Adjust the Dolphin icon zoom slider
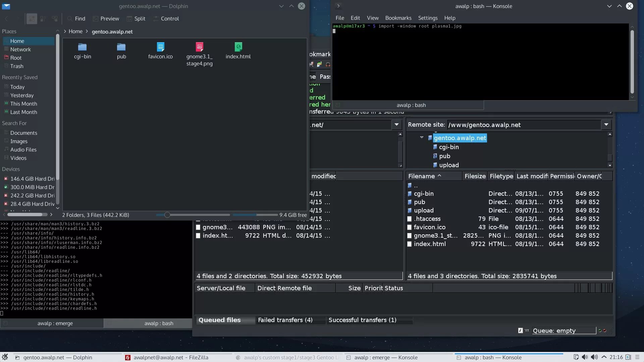The image size is (644, 362). 167,215
